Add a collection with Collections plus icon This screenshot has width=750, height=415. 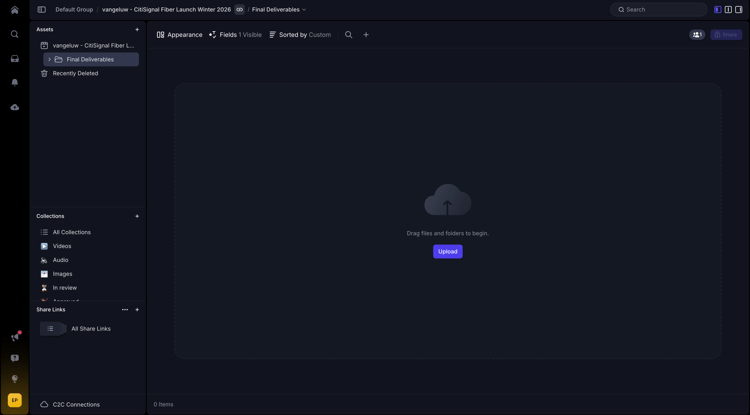pos(137,216)
